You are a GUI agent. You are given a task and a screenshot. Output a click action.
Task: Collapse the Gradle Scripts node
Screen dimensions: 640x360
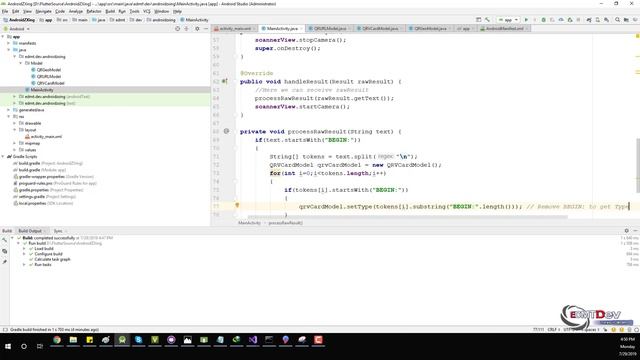click(3, 157)
